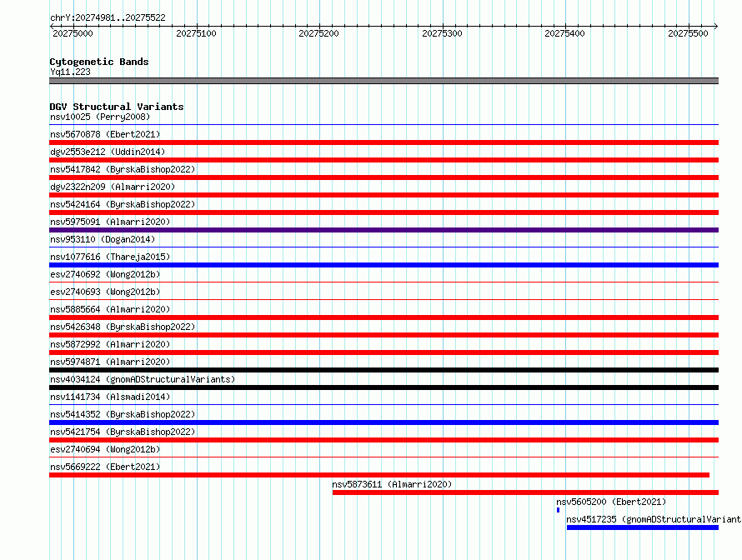The width and height of the screenshot is (742, 560).
Task: Click the short red nsv5873611 bar
Action: [x=525, y=492]
